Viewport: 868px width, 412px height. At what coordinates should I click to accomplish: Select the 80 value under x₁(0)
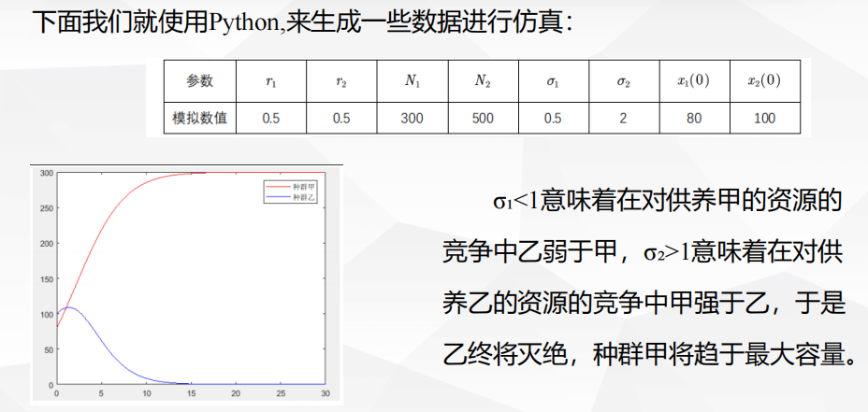click(x=694, y=118)
